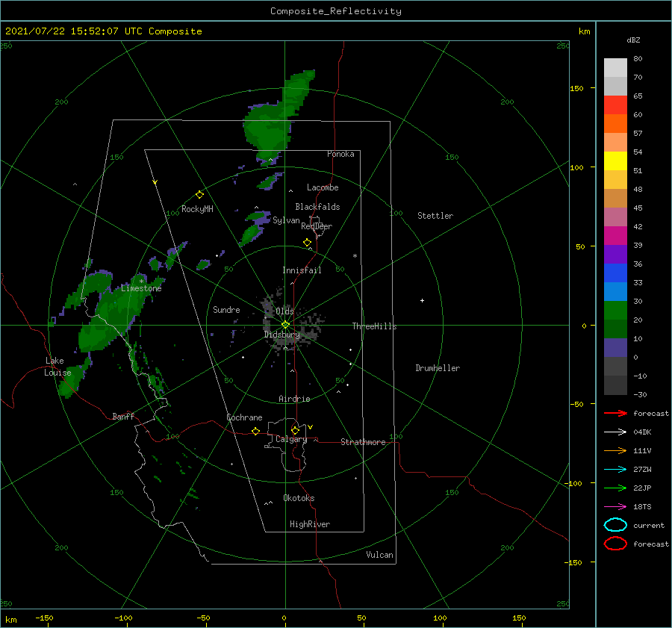This screenshot has height=628, width=672.
Task: Click the Didsbury town label
Action: 281,335
